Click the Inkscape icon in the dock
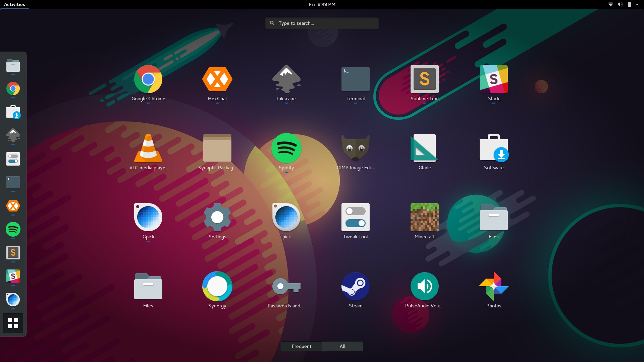The image size is (644, 362). click(x=13, y=136)
